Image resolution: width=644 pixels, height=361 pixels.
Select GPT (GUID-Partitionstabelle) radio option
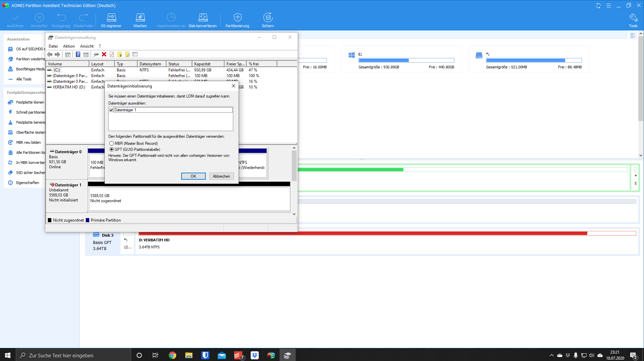(x=112, y=149)
